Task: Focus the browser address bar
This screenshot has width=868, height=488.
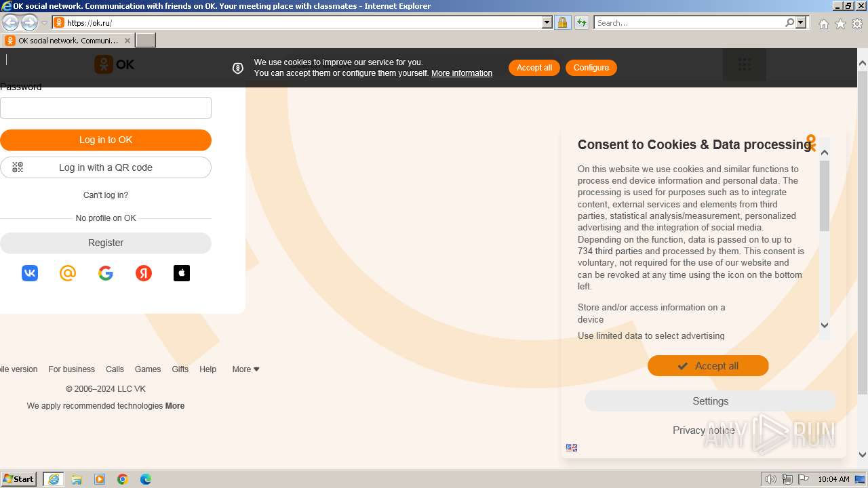Action: [x=302, y=22]
